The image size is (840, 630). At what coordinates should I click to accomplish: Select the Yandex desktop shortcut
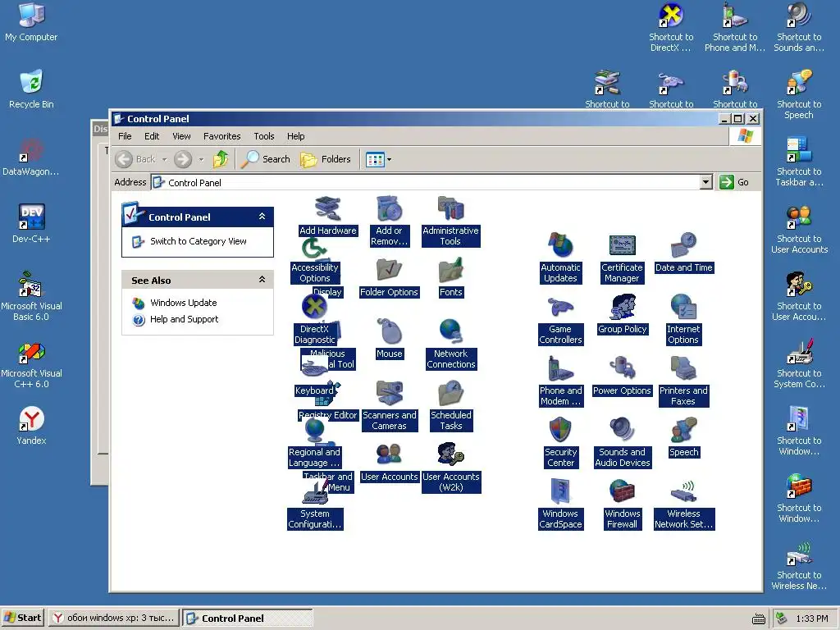tap(31, 426)
